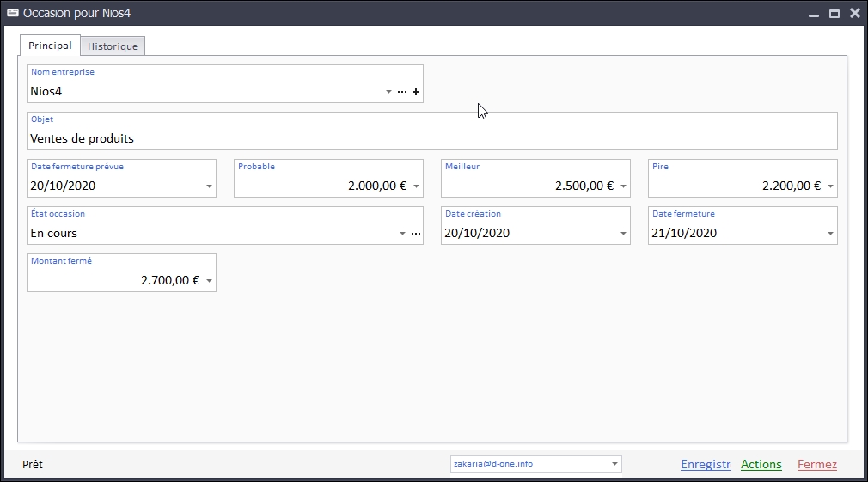868x482 pixels.
Task: Select the Principal tab
Action: coord(50,46)
